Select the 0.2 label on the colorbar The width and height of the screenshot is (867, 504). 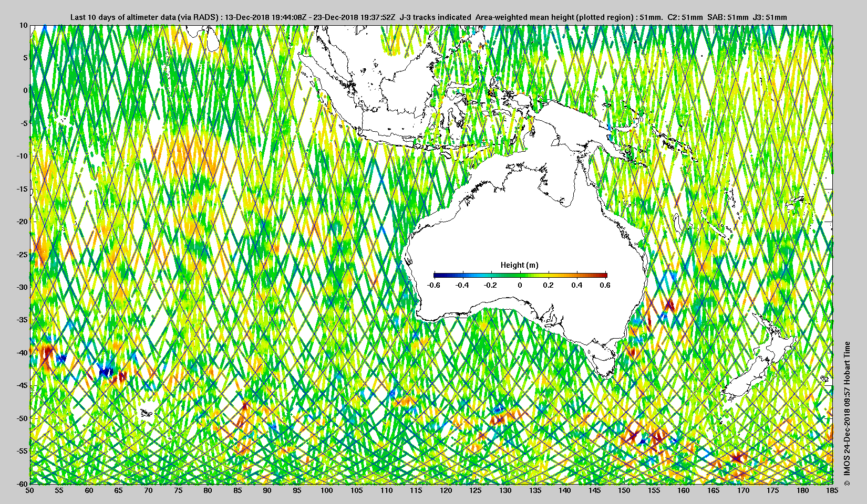[x=548, y=285]
